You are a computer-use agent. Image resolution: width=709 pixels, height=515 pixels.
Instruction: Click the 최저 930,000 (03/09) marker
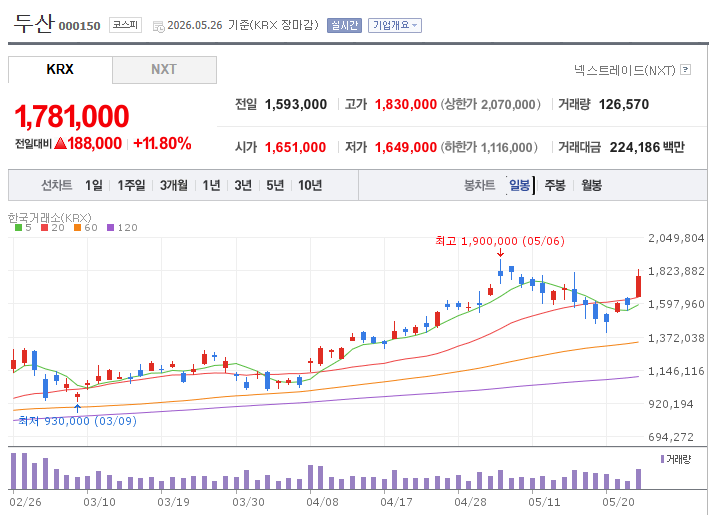click(77, 421)
